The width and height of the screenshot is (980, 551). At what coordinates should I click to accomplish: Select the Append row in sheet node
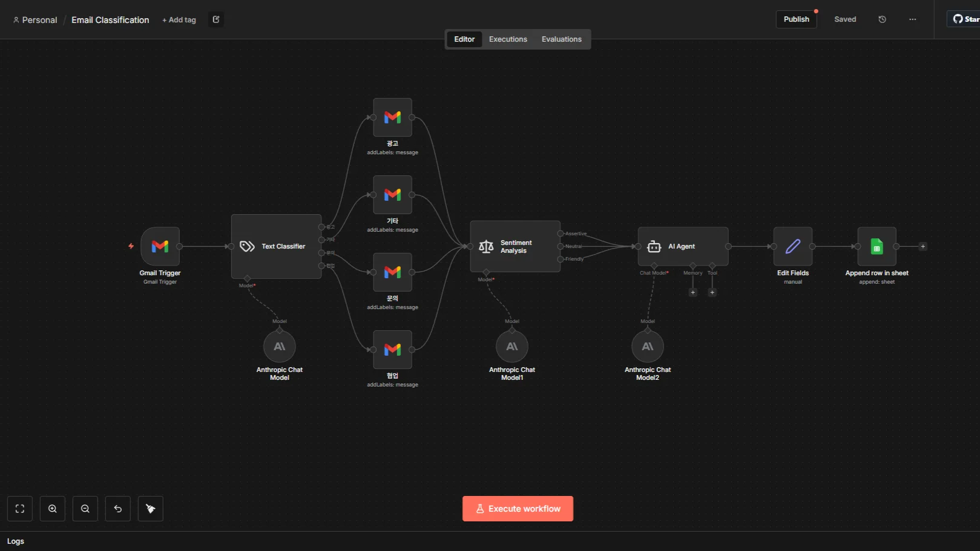pyautogui.click(x=876, y=246)
